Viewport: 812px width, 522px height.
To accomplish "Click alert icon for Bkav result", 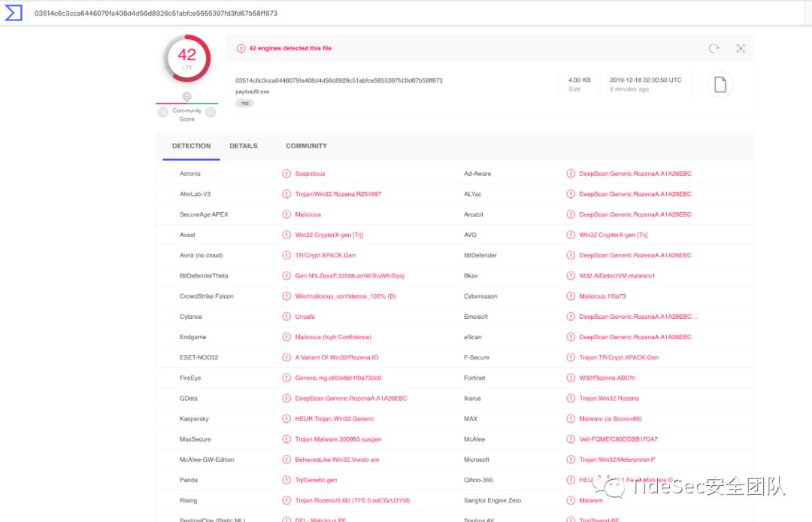I will [571, 275].
